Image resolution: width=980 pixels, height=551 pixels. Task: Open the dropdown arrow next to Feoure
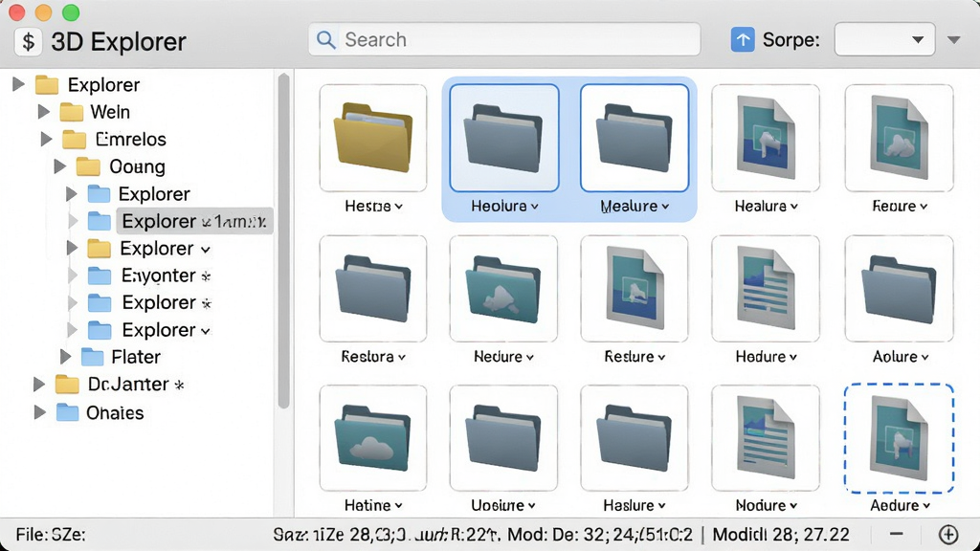924,207
